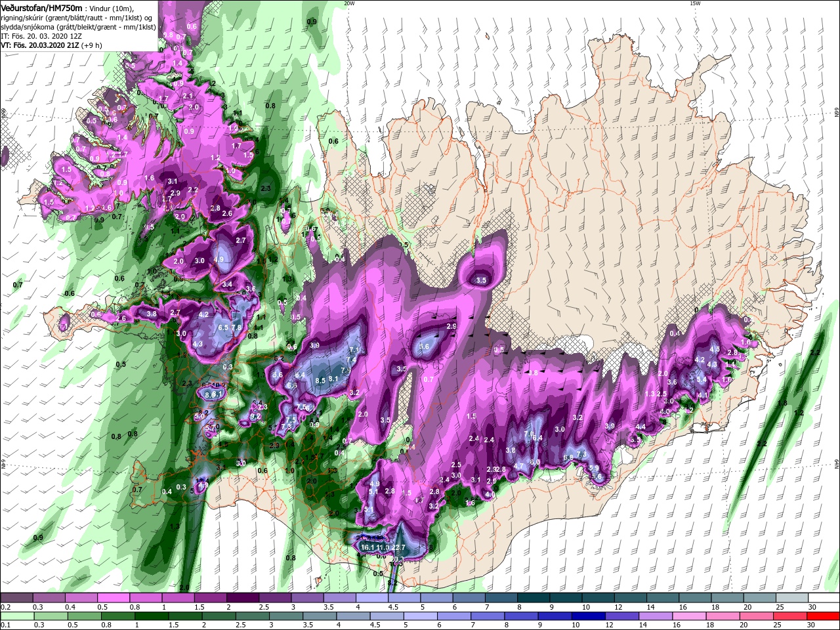Click the 'slydda/snjókoma' legend description line
The width and height of the screenshot is (840, 630).
pyautogui.click(x=78, y=27)
